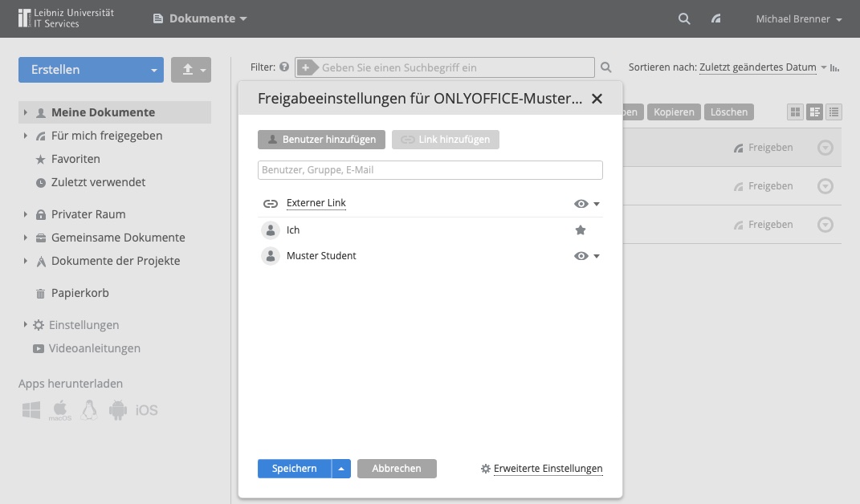The height and width of the screenshot is (504, 860).
Task: Open actions menu circle for third file row
Action: pyautogui.click(x=825, y=224)
